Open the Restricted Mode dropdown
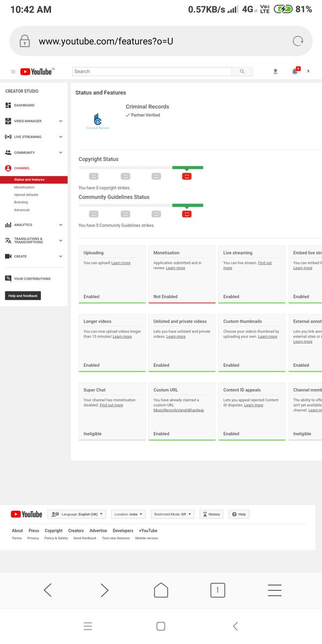This screenshot has height=644, width=322. click(172, 514)
